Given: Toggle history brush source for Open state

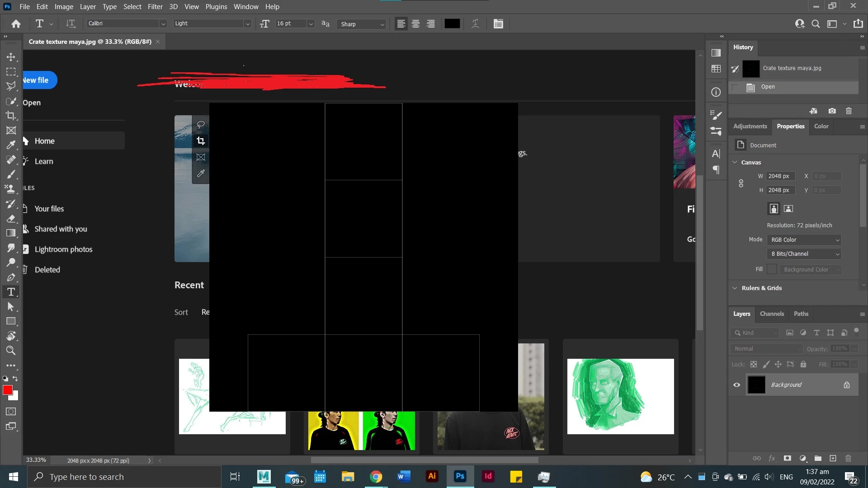Looking at the screenshot, I should 735,87.
